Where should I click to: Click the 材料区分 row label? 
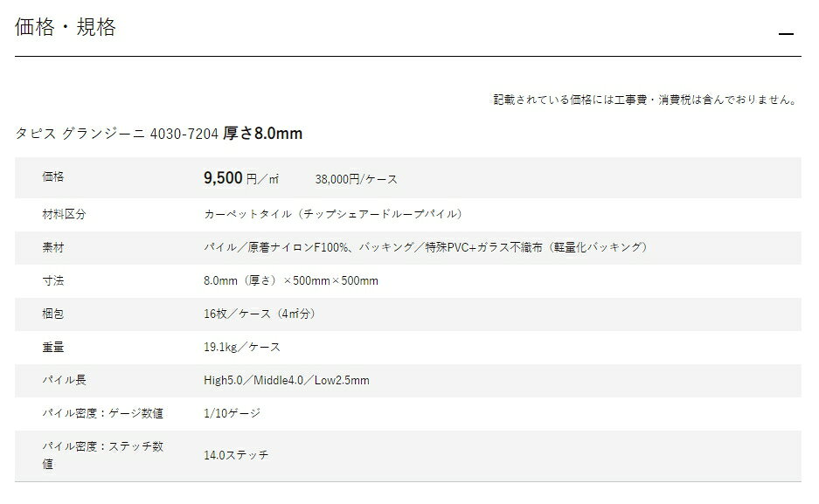(x=64, y=214)
